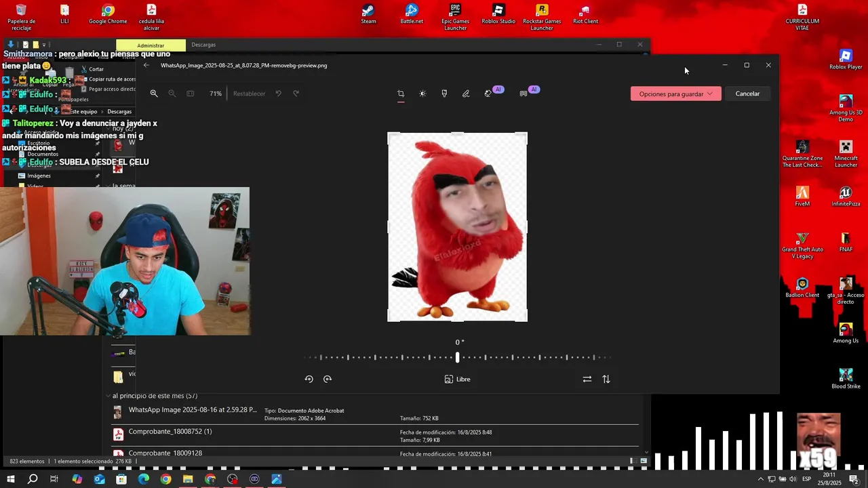
Task: Open Microsoft Store from taskbar
Action: click(121, 479)
